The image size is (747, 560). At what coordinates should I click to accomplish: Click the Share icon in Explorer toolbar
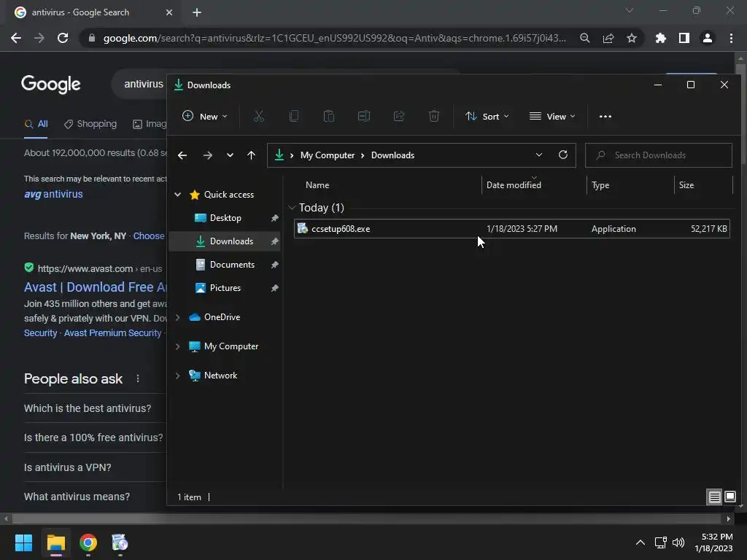(x=399, y=116)
